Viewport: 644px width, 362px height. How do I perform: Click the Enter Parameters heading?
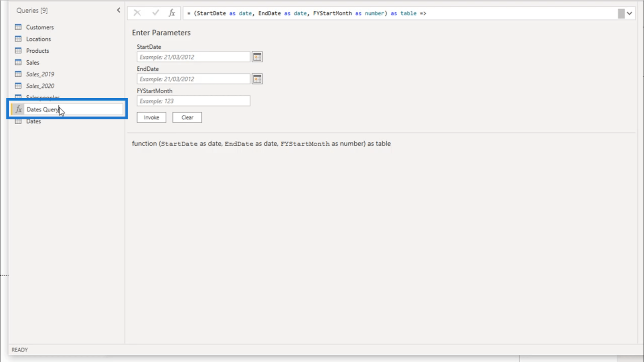click(161, 33)
